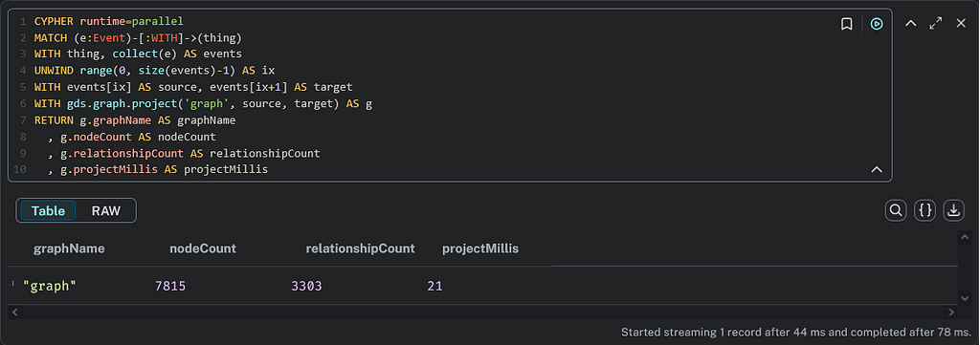Viewport: 980px width, 345px height.
Task: Click the graphName column header
Action: point(69,248)
